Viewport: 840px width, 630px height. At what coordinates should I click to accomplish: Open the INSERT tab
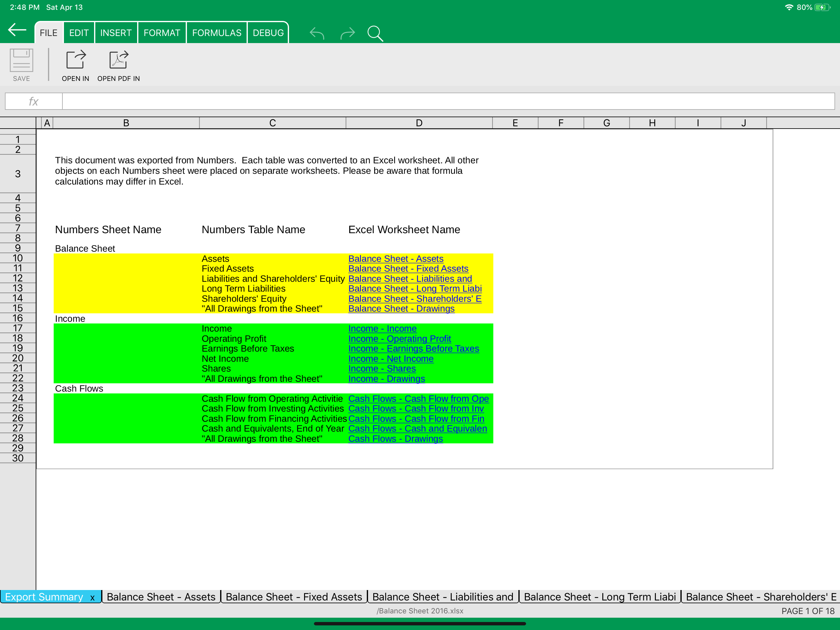click(116, 33)
